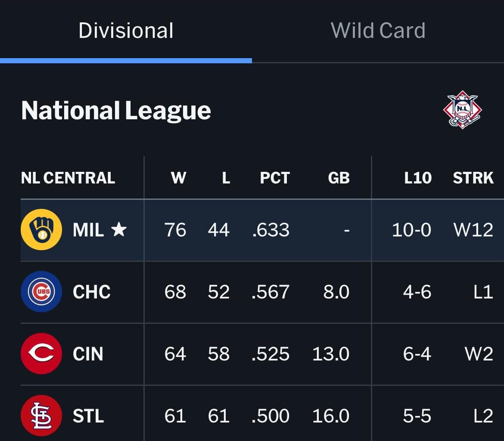Viewport: 504px width, 441px height.
Task: Click the STL team abbreviation text
Action: (89, 416)
